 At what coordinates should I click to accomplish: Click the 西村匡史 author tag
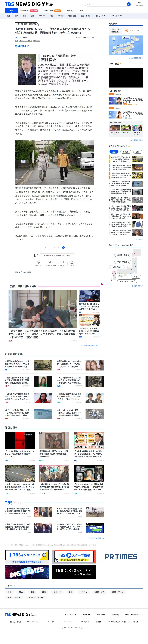[36, 40]
